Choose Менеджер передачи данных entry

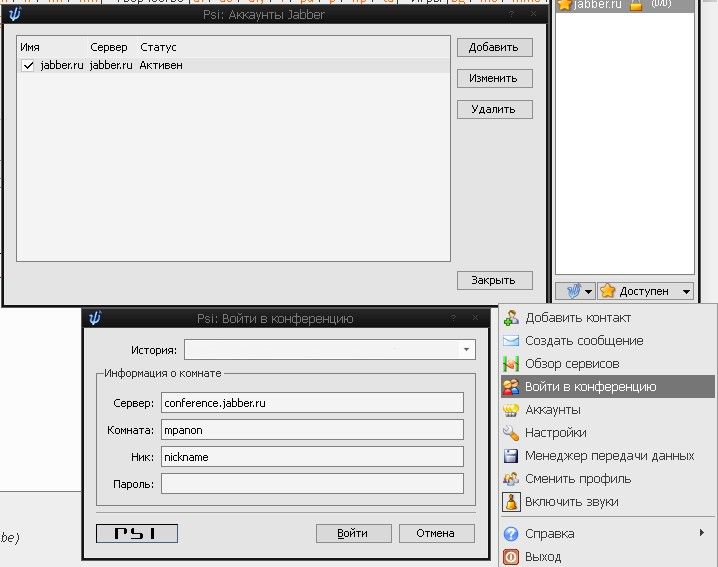(x=608, y=456)
